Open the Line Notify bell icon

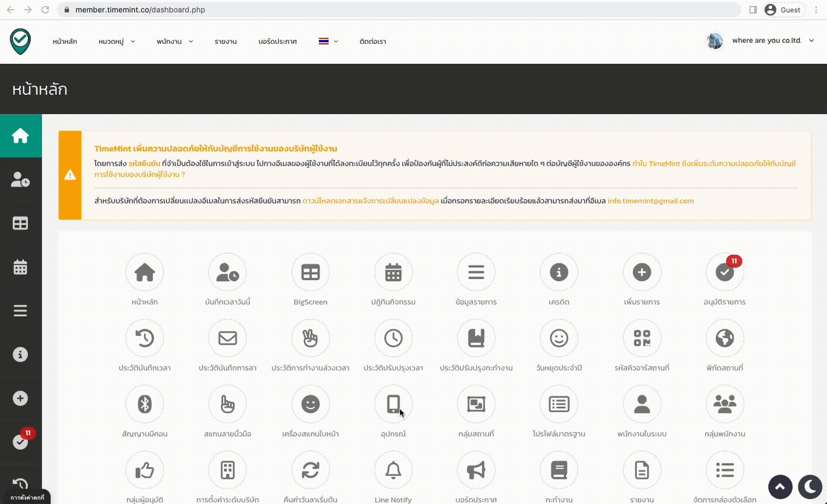click(393, 470)
